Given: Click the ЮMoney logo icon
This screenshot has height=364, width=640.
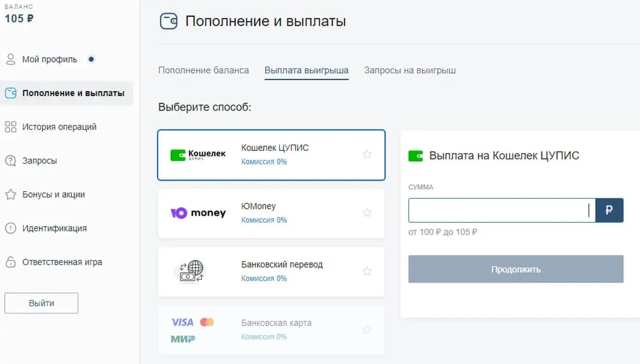Looking at the screenshot, I should click(x=198, y=212).
